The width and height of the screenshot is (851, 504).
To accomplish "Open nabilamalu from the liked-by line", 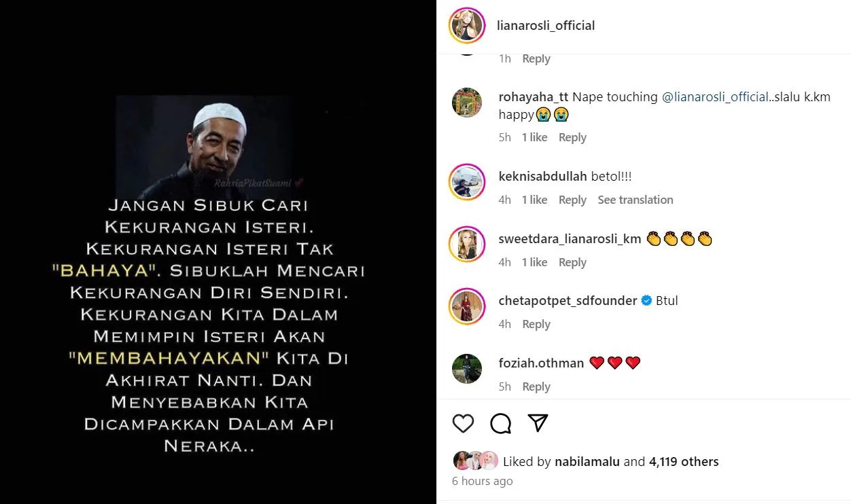I will click(587, 462).
